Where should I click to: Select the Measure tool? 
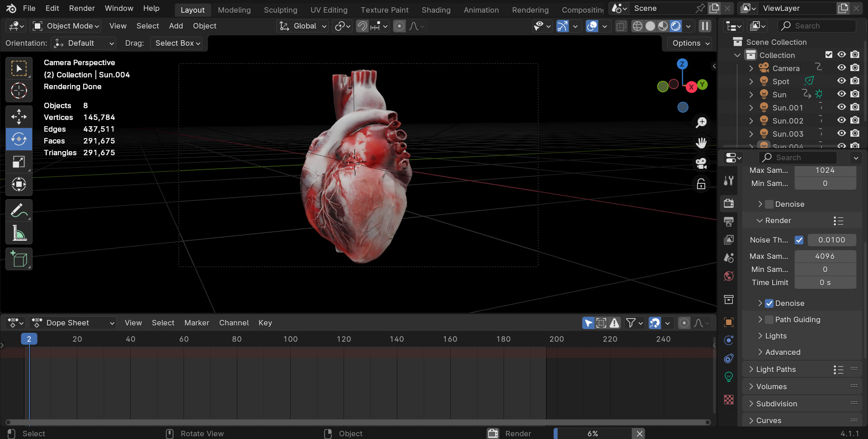coord(19,233)
